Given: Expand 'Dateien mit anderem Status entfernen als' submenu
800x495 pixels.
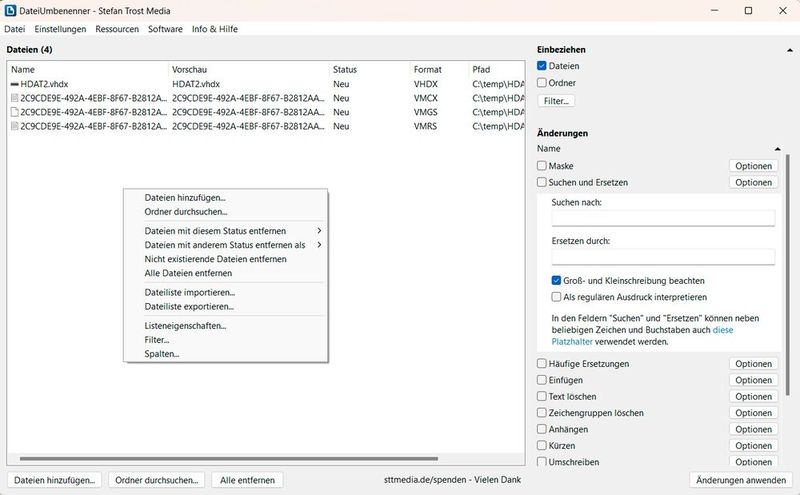Looking at the screenshot, I should (x=319, y=245).
